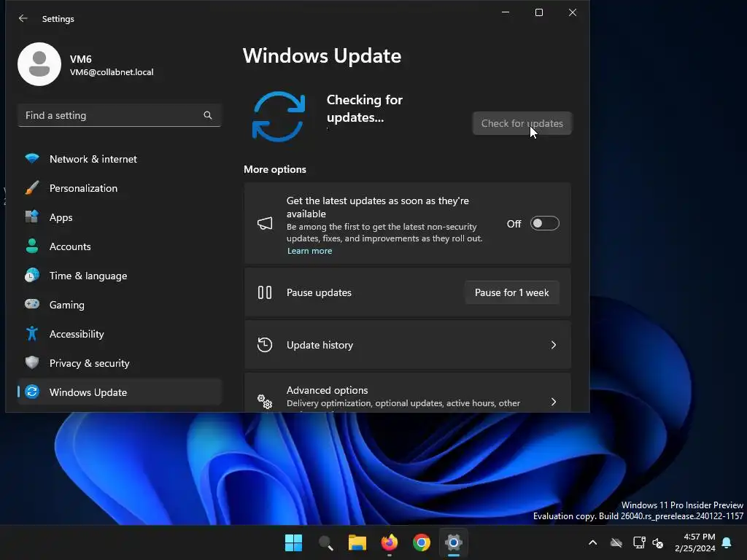
Task: Go to the Apps settings page
Action: tap(119, 217)
